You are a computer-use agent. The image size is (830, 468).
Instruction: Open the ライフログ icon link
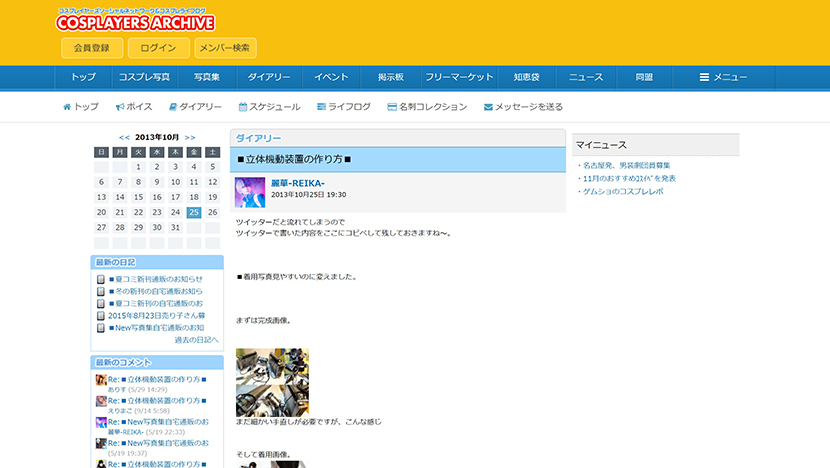(321, 107)
